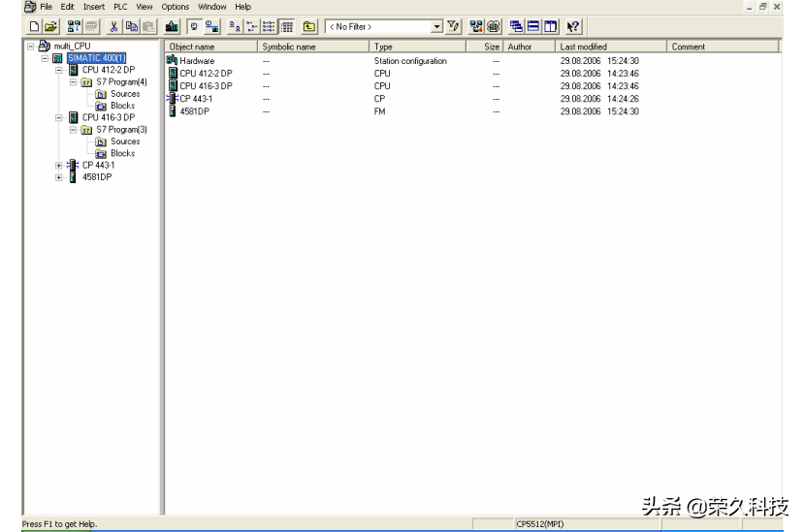
Task: Click the Cut scissors icon
Action: pyautogui.click(x=114, y=27)
